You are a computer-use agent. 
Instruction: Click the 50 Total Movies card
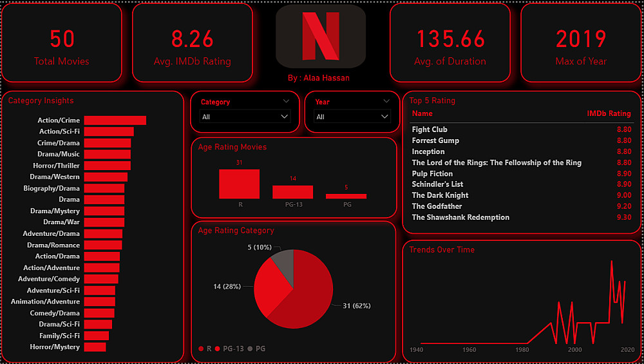click(x=62, y=43)
